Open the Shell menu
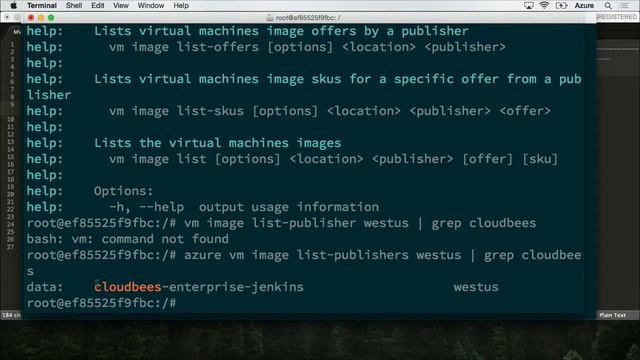This screenshot has height=360, width=640. pyautogui.click(x=74, y=6)
